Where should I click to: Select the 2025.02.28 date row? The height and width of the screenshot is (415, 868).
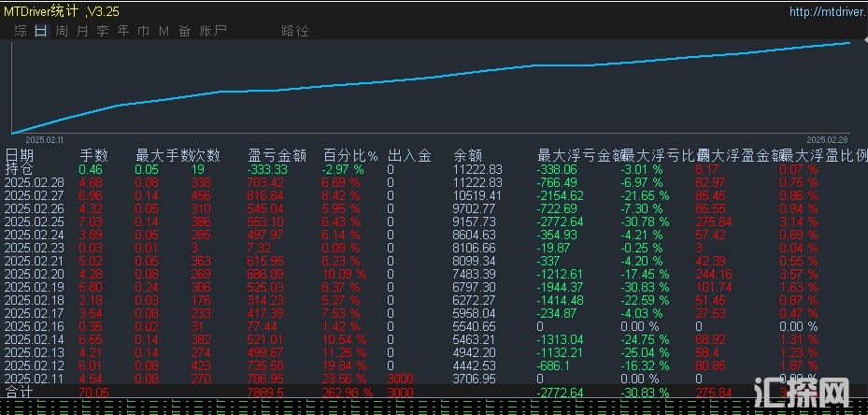coord(35,182)
